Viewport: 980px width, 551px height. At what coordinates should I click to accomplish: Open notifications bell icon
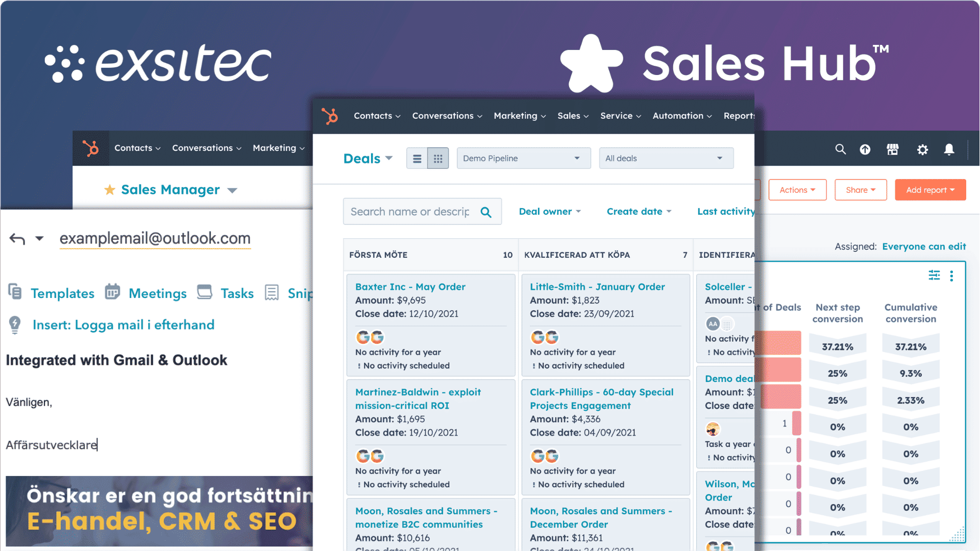949,149
